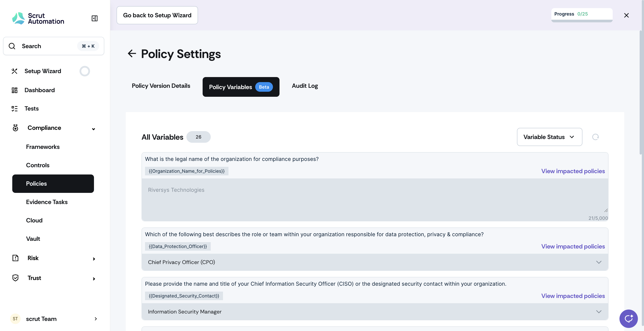Click the 21/5,000 character counter
This screenshot has width=644, height=331.
click(598, 218)
